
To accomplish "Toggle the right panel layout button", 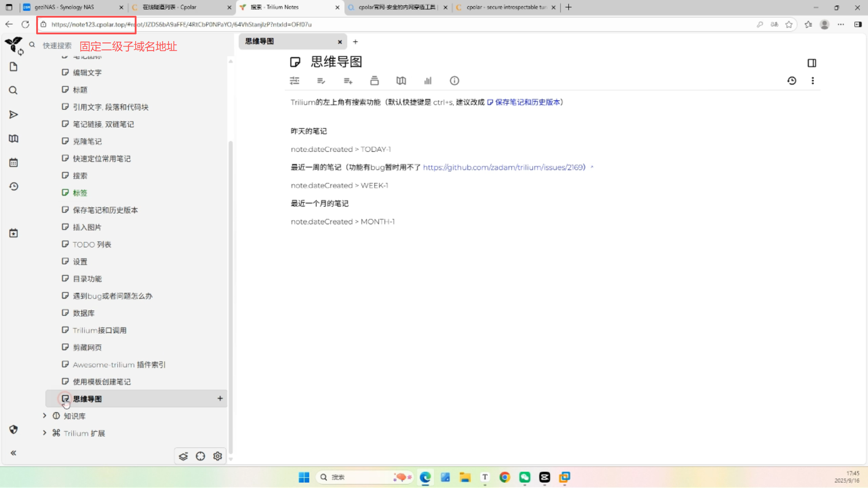I will [811, 63].
